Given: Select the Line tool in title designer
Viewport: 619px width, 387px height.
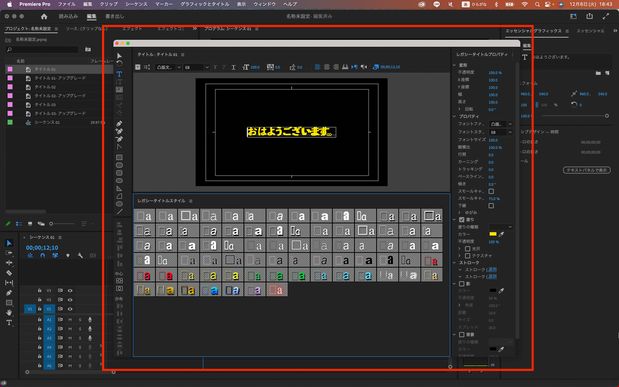Looking at the screenshot, I should 119,212.
